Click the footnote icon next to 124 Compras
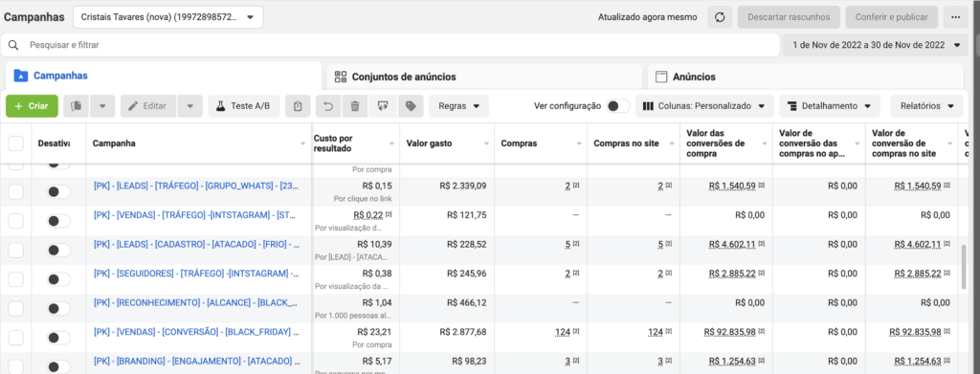The image size is (980, 374). (x=575, y=332)
